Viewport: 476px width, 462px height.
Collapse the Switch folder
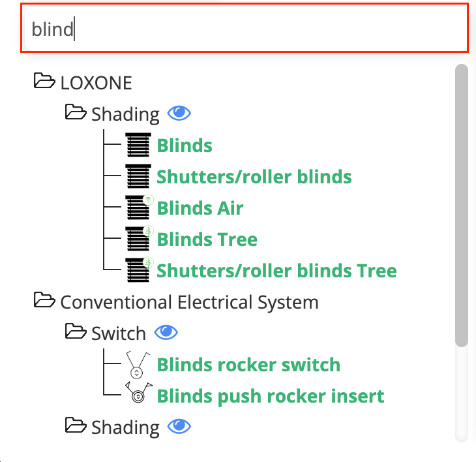76,332
